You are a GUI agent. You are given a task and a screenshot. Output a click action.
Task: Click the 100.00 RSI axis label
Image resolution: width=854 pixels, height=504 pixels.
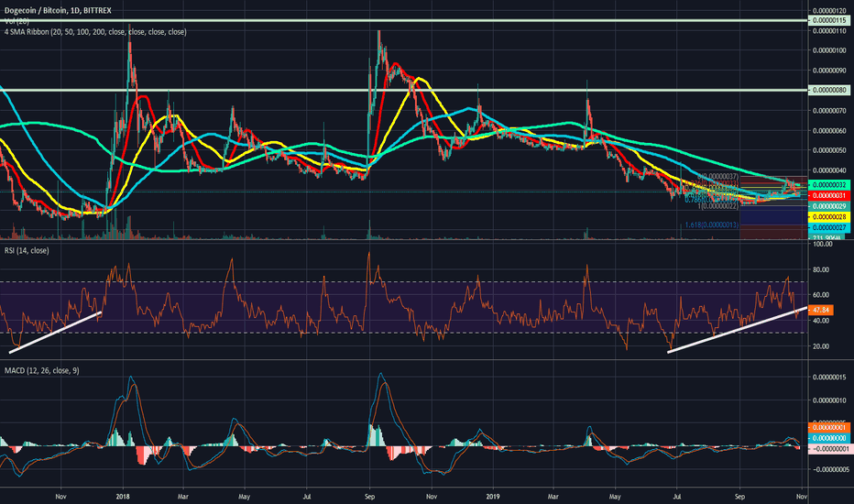click(x=823, y=244)
